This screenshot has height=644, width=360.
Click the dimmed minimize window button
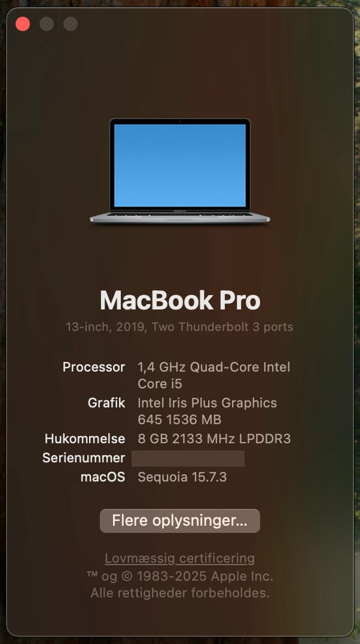(x=47, y=24)
